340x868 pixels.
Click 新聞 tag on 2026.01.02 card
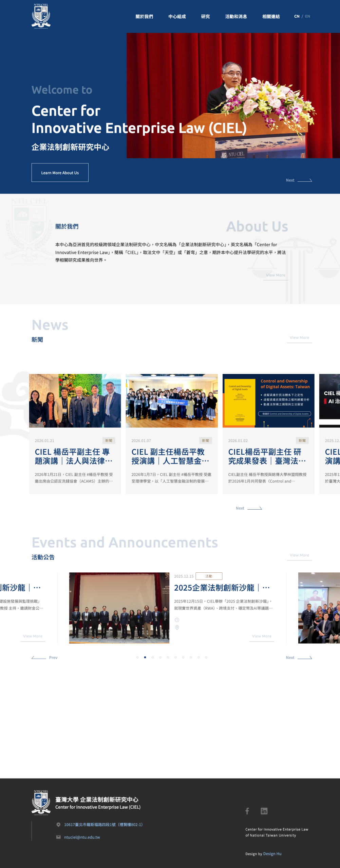point(302,440)
